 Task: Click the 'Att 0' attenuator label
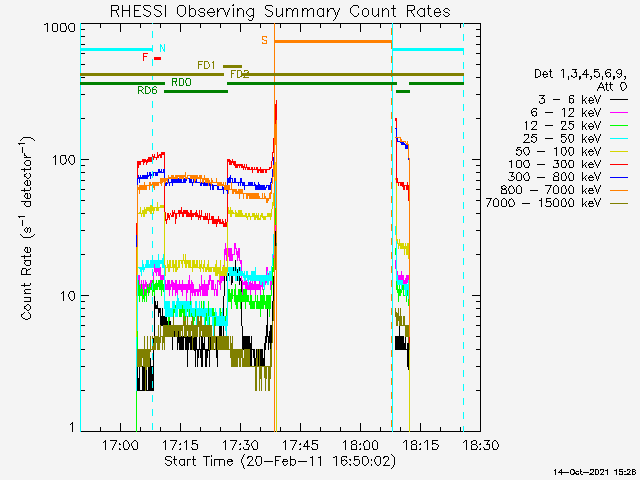pyautogui.click(x=612, y=87)
